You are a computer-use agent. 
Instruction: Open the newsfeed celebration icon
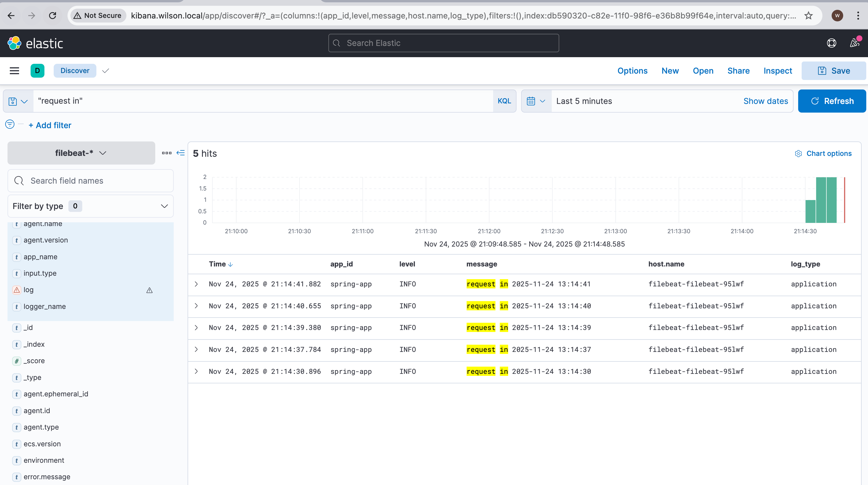tap(854, 43)
